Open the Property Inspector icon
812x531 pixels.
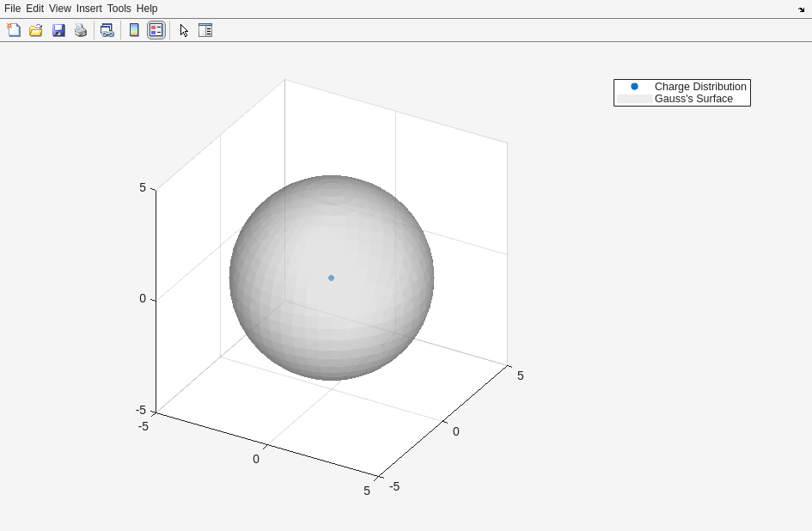205,30
